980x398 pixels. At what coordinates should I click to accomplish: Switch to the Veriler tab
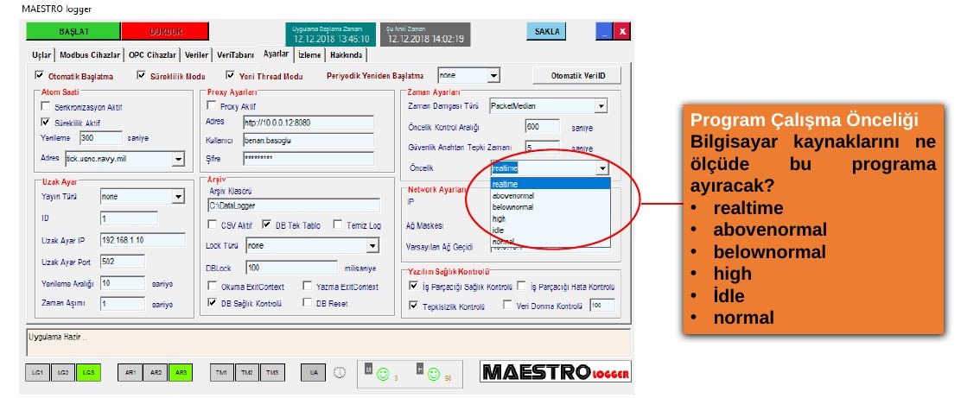point(196,55)
